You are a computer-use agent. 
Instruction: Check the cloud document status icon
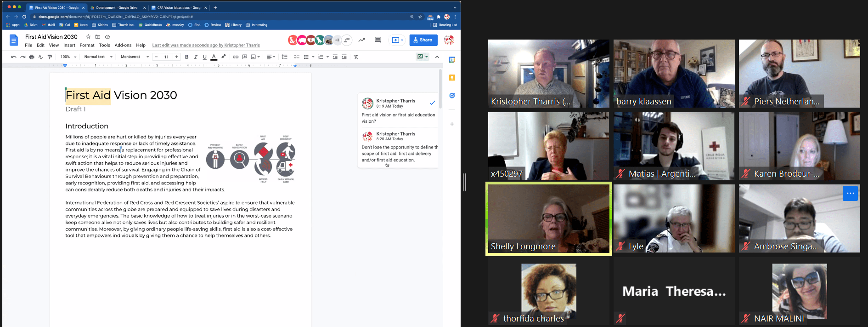(107, 37)
